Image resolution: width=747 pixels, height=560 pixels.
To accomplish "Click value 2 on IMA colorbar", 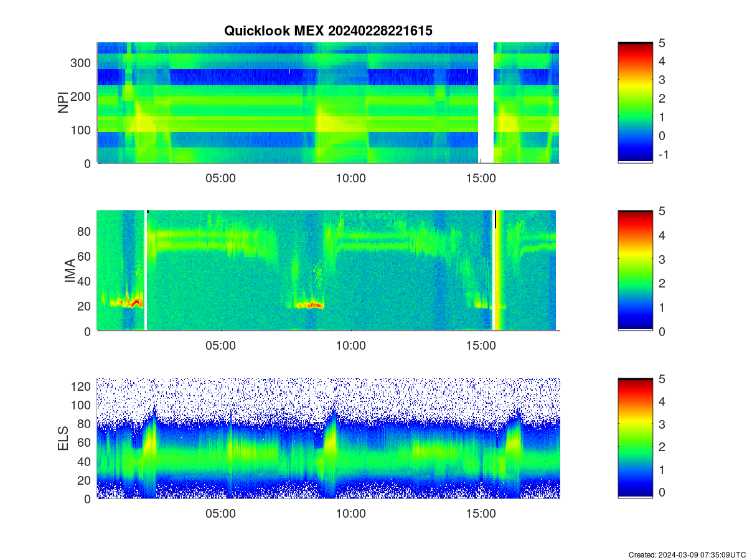I will click(662, 283).
